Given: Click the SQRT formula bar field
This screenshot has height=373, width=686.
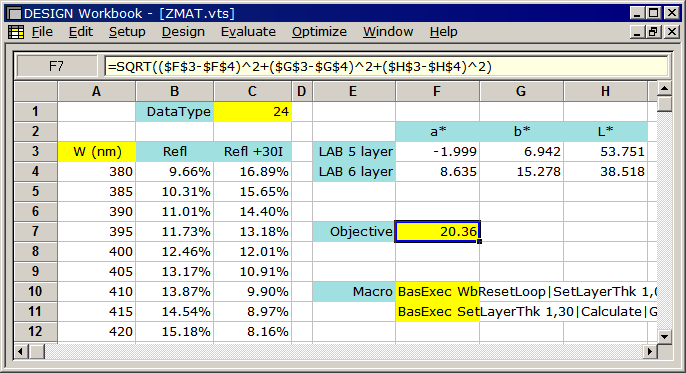Looking at the screenshot, I should point(386,66).
